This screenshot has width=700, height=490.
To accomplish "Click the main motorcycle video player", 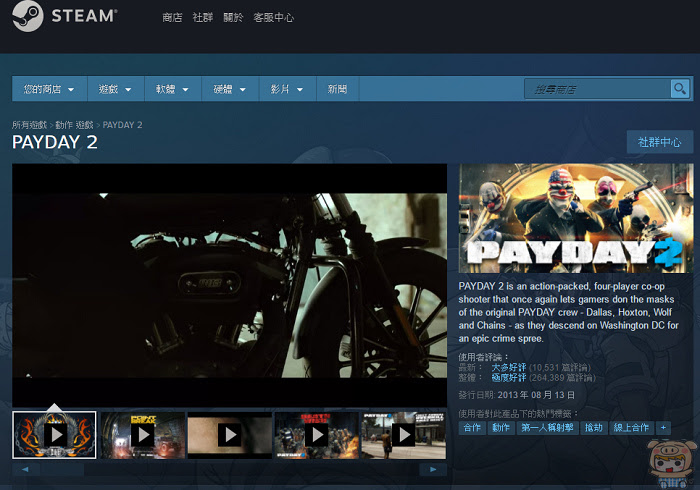I will (229, 285).
